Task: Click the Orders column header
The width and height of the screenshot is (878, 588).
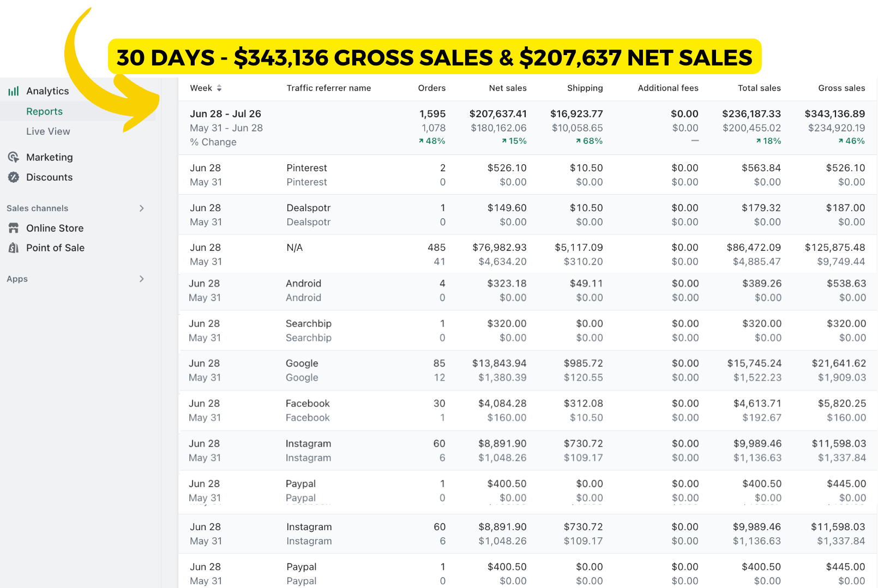Action: tap(431, 88)
